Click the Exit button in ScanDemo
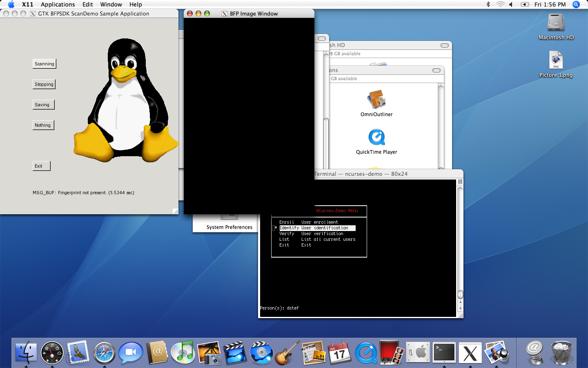Screen dimensions: 588x368 [41, 166]
